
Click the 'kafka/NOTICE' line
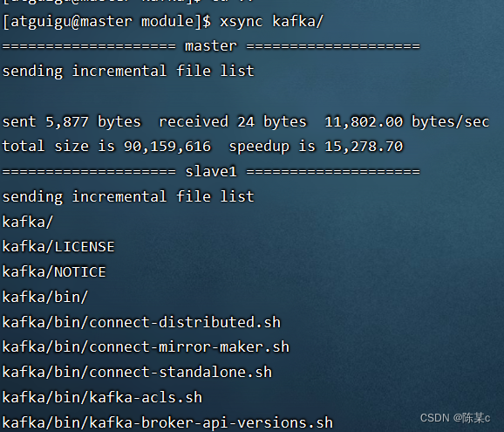point(54,271)
